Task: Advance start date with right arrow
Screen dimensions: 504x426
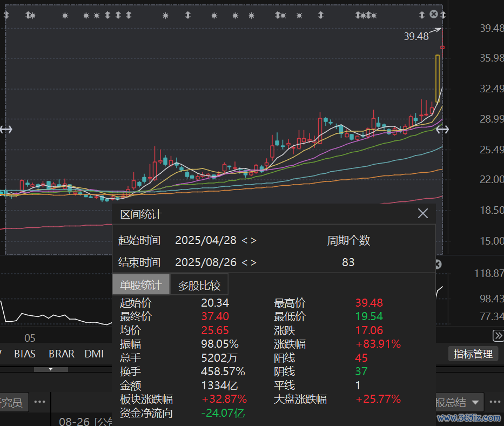Action: click(x=253, y=240)
